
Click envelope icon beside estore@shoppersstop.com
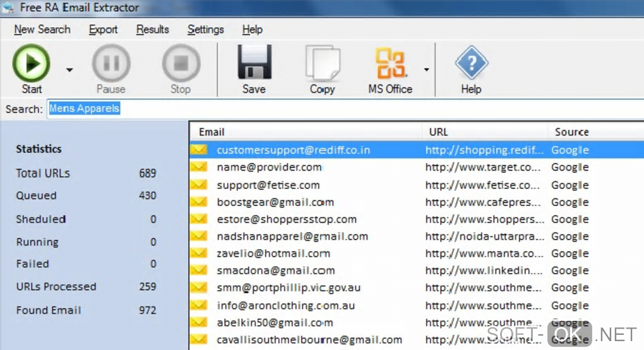199,219
